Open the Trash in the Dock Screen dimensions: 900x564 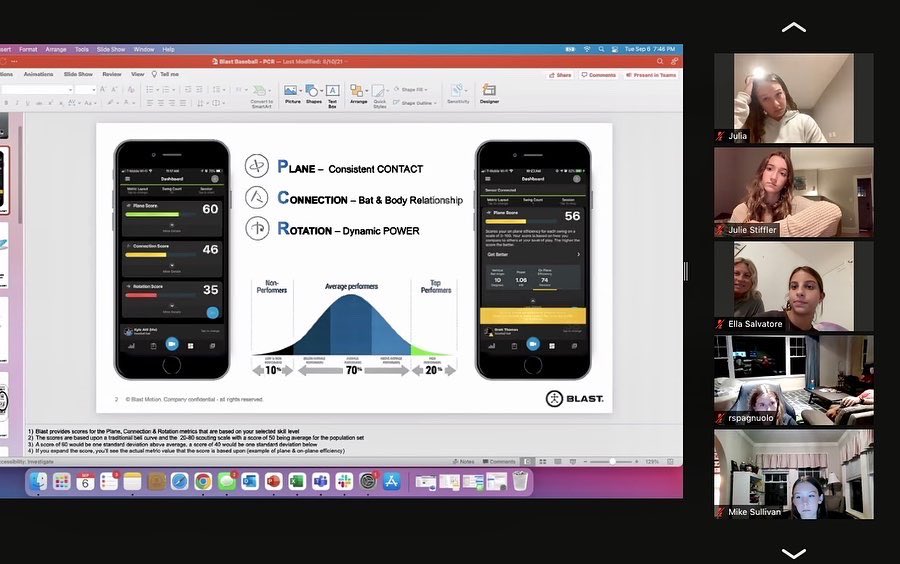[x=519, y=481]
